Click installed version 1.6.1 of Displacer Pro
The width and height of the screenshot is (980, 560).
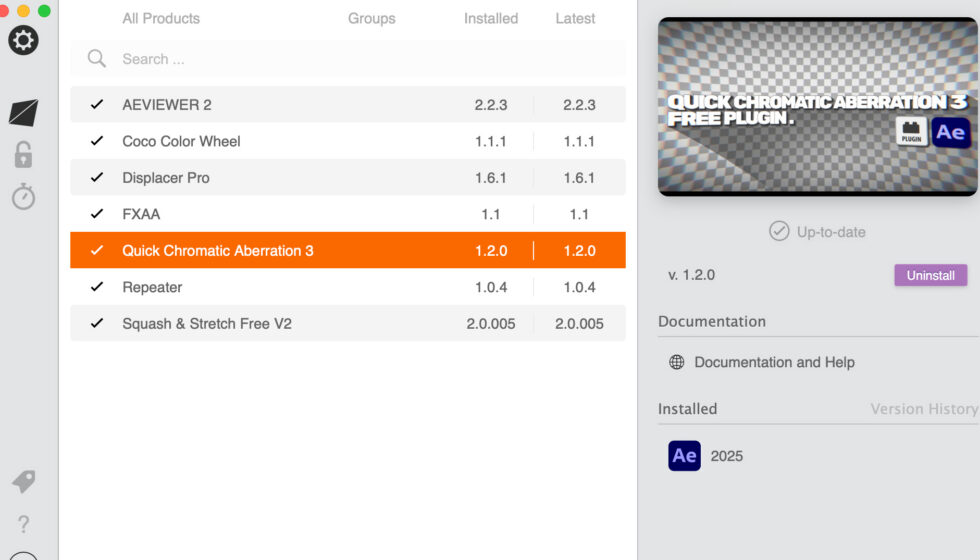point(491,178)
